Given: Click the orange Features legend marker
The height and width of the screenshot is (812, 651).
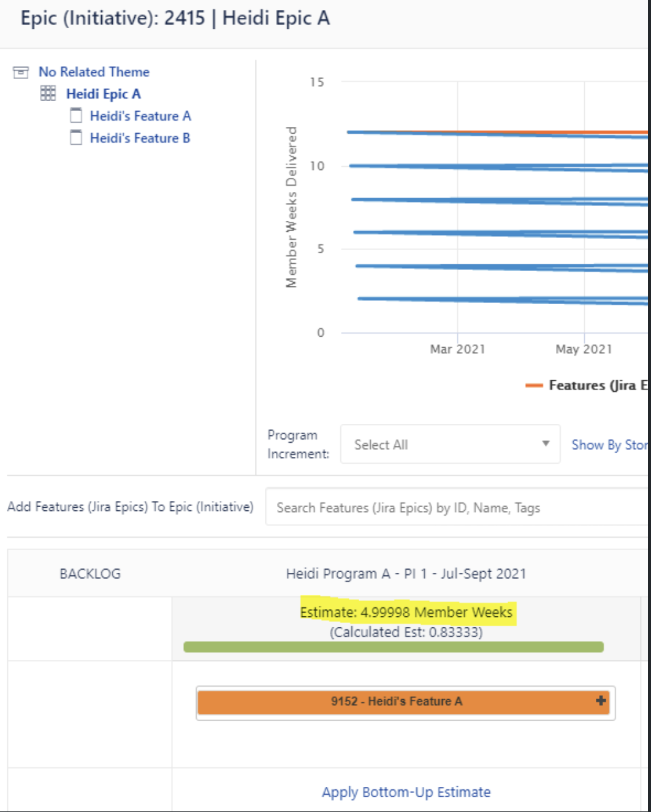Looking at the screenshot, I should point(534,385).
